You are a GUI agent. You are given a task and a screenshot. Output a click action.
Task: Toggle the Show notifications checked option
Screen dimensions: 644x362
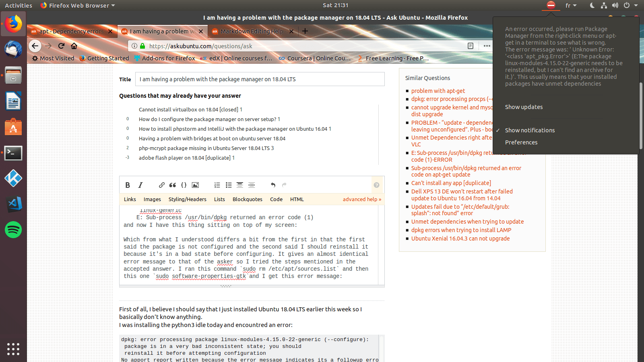[530, 130]
